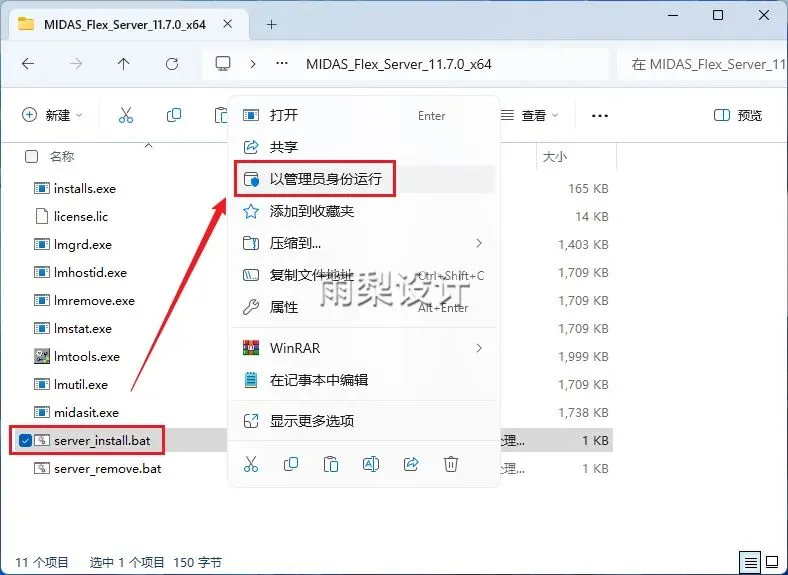The height and width of the screenshot is (575, 788).
Task: Click the paste icon in the context menu bottom row
Action: point(331,464)
